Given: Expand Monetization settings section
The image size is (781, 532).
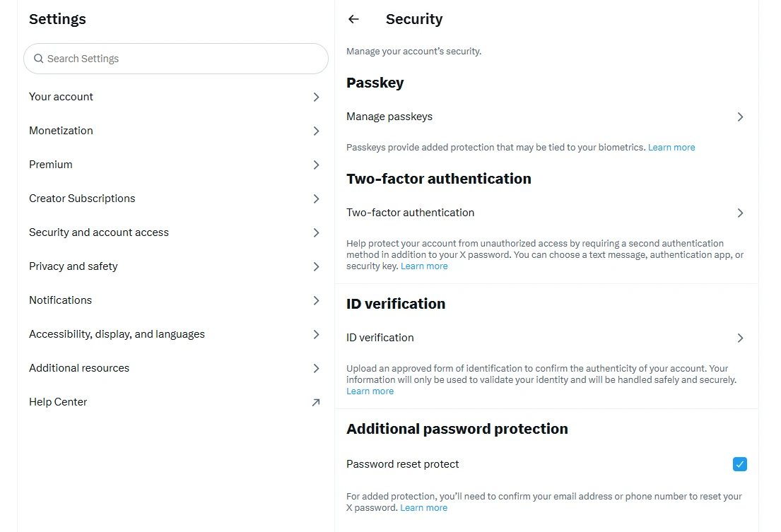Looking at the screenshot, I should coord(175,131).
